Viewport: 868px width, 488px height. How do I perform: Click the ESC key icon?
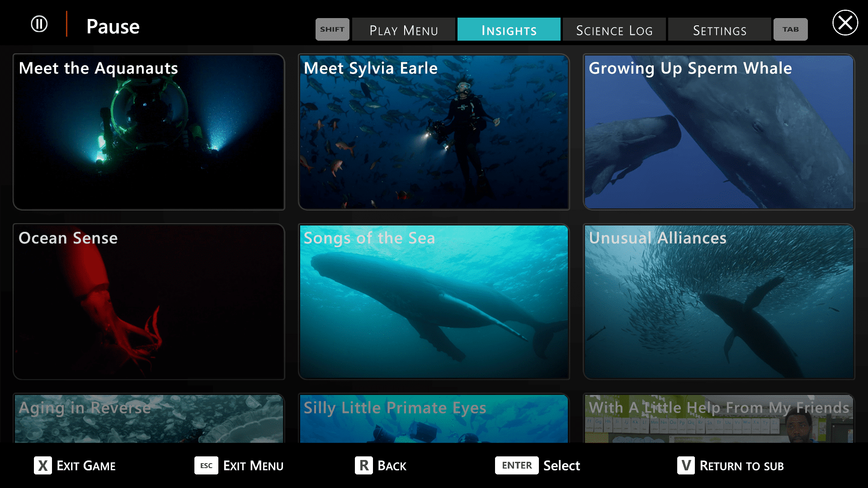[x=206, y=465]
